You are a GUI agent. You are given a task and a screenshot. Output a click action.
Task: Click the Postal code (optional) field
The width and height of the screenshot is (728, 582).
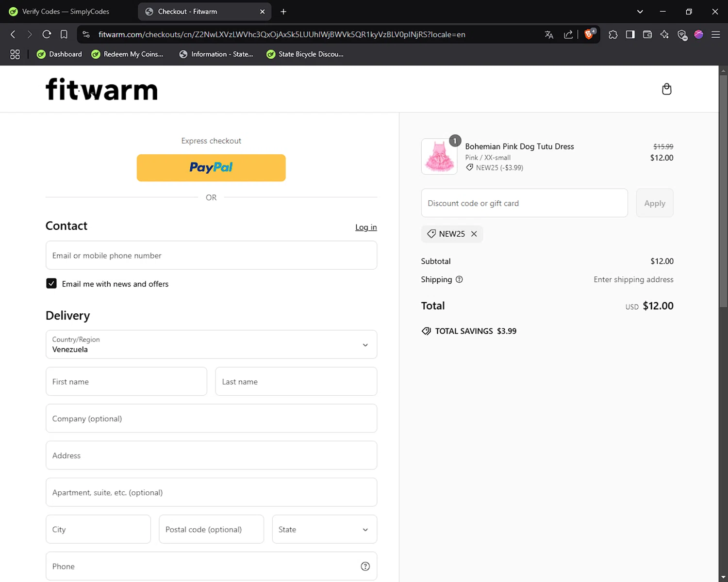pyautogui.click(x=211, y=529)
